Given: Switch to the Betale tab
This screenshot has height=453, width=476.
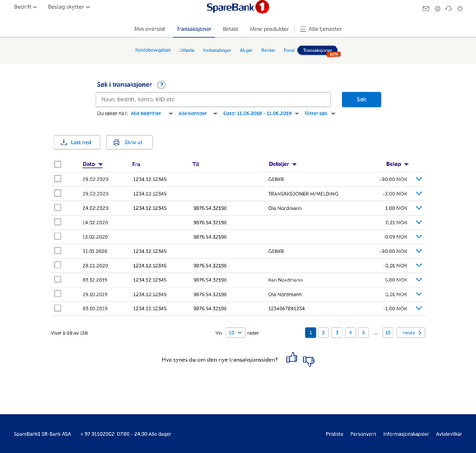Looking at the screenshot, I should pyautogui.click(x=230, y=29).
